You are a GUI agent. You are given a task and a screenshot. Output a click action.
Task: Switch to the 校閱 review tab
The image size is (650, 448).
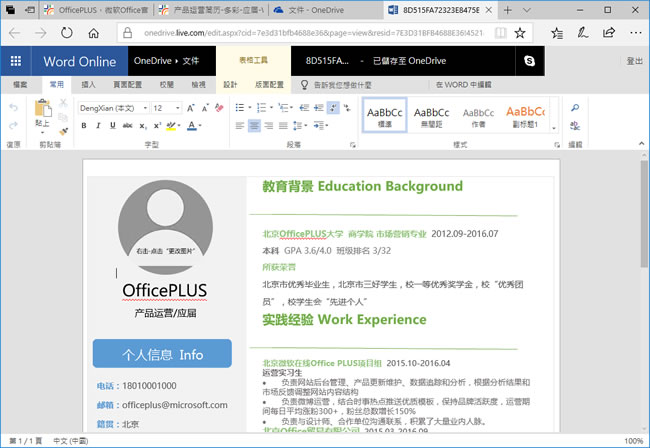[x=167, y=85]
